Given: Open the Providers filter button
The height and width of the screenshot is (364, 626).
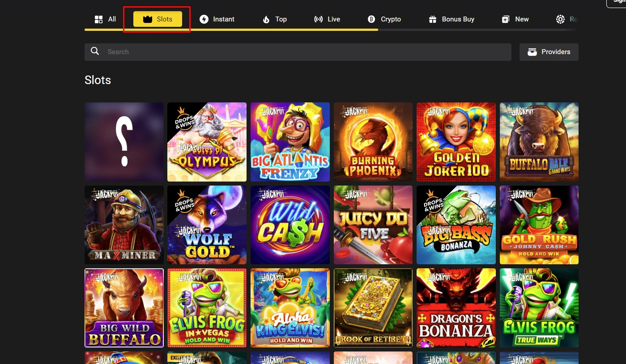Looking at the screenshot, I should [x=549, y=52].
